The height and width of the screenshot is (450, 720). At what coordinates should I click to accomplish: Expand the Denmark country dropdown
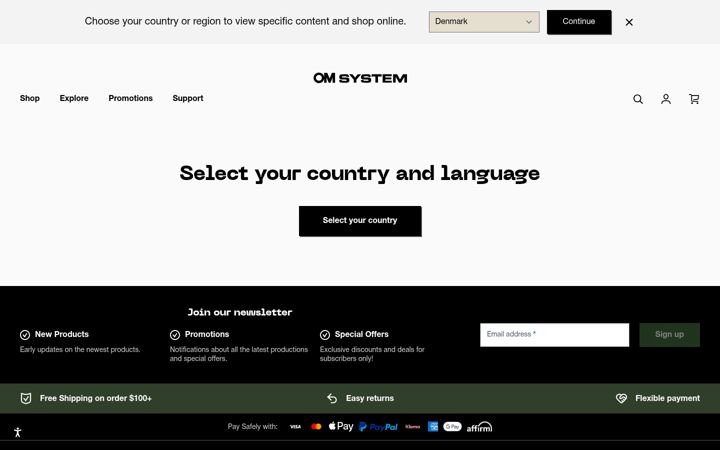tap(484, 22)
